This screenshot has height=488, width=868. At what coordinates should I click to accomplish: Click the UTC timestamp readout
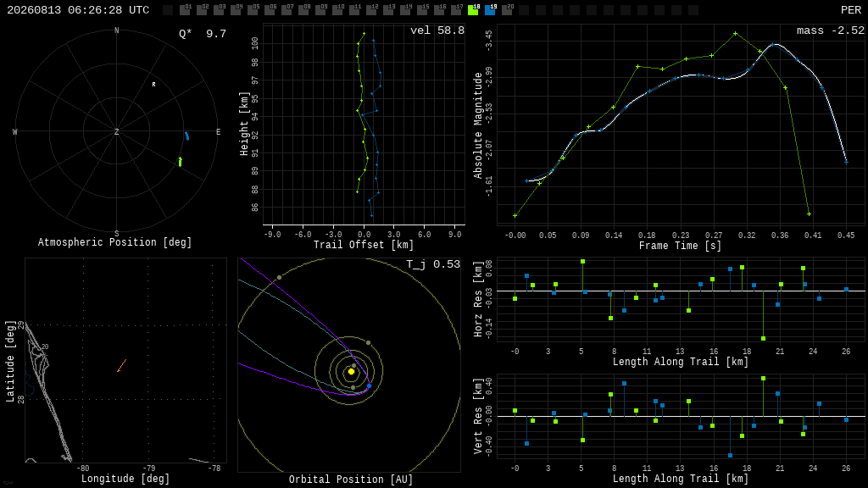tap(78, 10)
